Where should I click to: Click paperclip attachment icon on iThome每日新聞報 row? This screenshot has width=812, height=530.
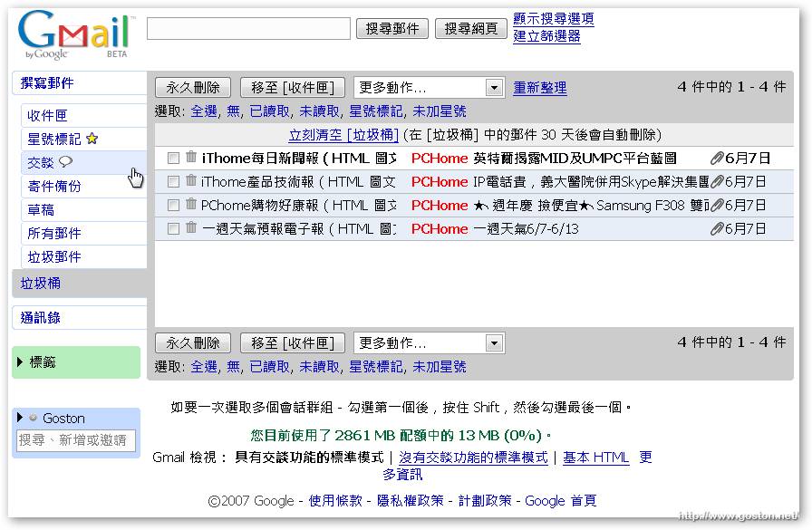(717, 159)
